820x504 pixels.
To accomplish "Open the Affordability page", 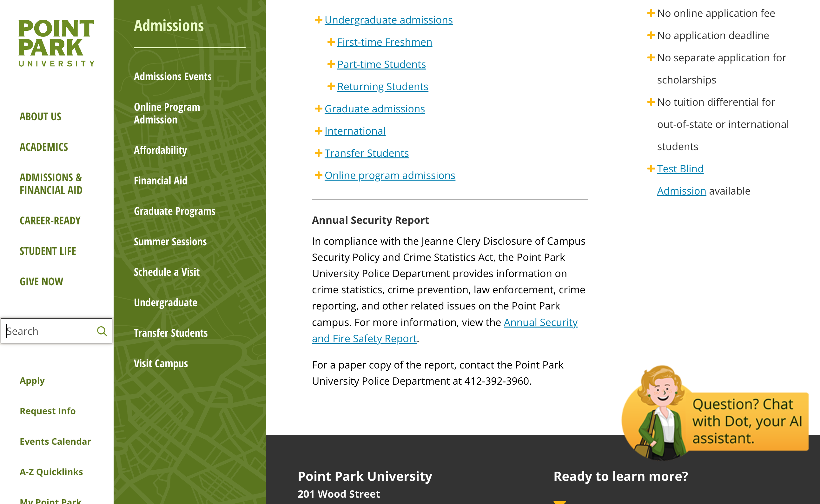I will pos(160,150).
